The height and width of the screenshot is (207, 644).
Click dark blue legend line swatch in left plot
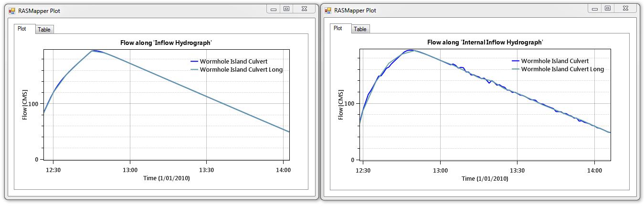(194, 62)
